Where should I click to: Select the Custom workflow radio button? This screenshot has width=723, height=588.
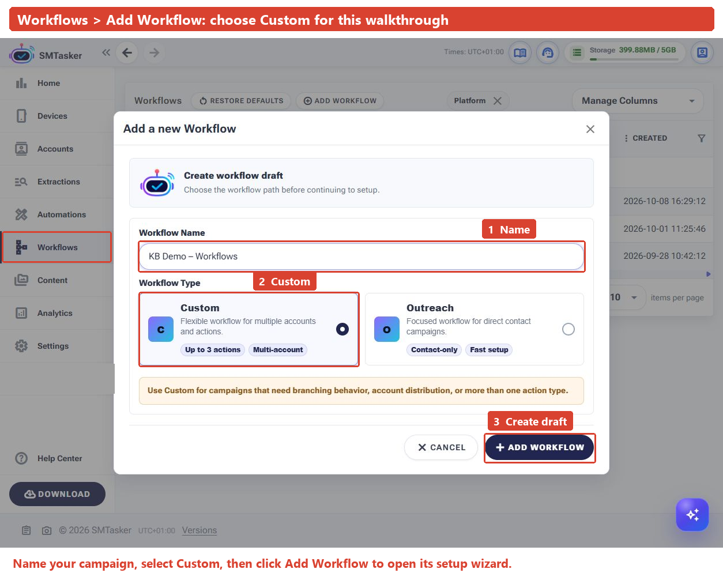click(342, 329)
